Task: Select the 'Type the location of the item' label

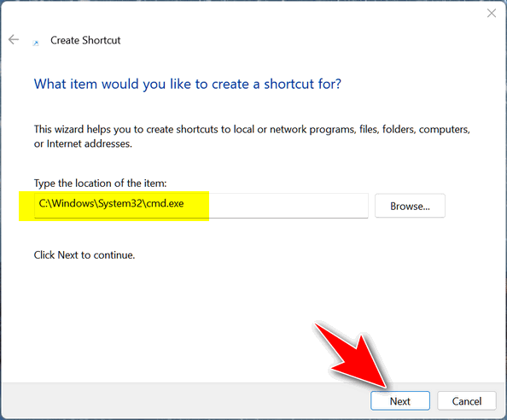Action: [x=100, y=184]
